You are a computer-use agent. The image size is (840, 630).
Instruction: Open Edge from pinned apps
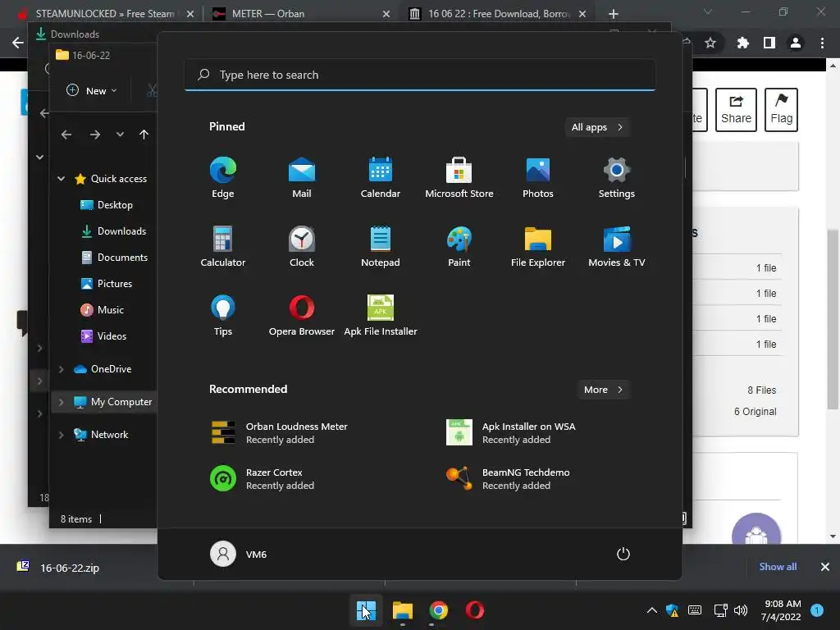pyautogui.click(x=223, y=178)
